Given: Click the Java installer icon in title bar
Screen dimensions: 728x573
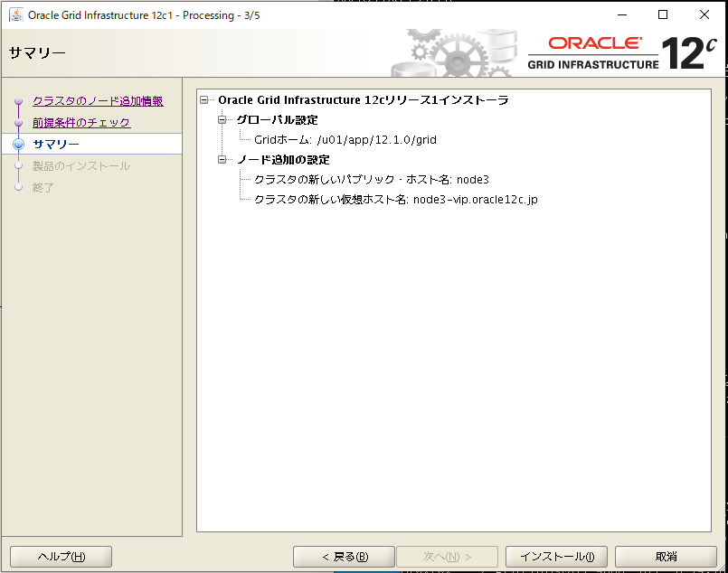Looking at the screenshot, I should 15,14.
